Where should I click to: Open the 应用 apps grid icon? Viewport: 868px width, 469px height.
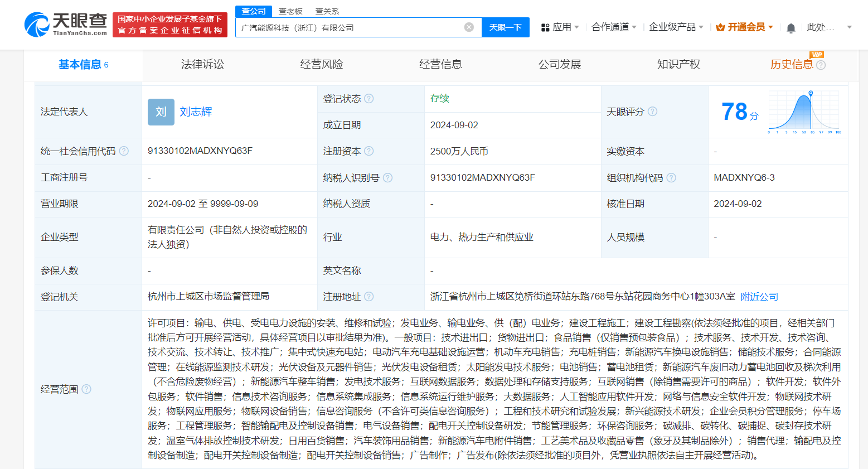pos(545,27)
